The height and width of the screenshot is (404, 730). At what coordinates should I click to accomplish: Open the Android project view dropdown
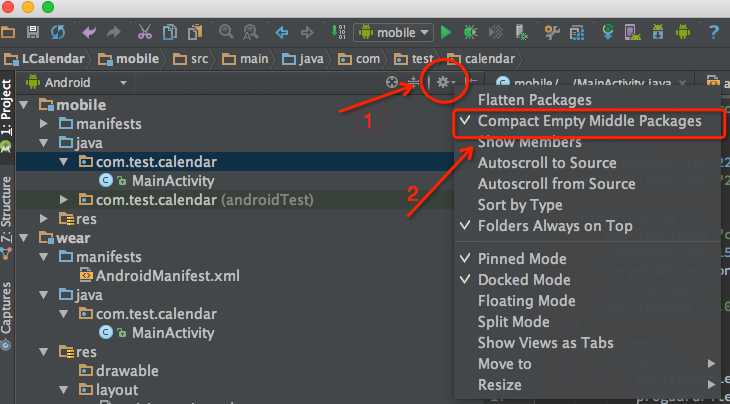click(x=77, y=83)
